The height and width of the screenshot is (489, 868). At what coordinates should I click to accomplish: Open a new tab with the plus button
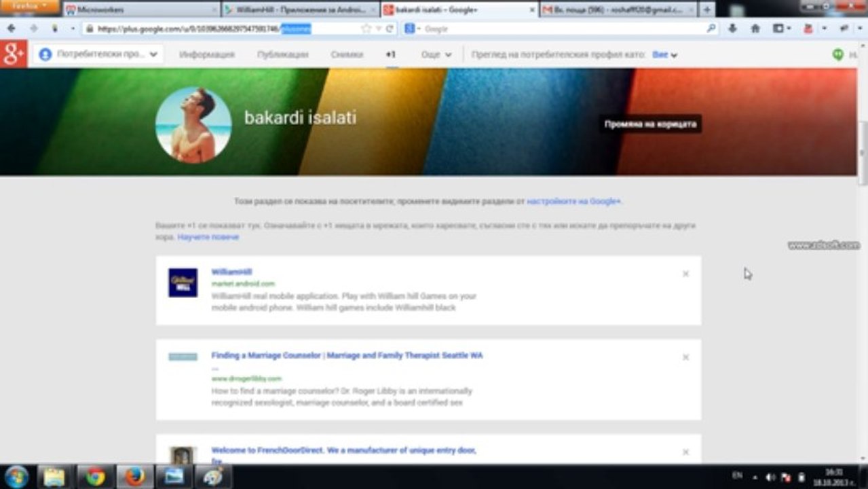pyautogui.click(x=706, y=10)
